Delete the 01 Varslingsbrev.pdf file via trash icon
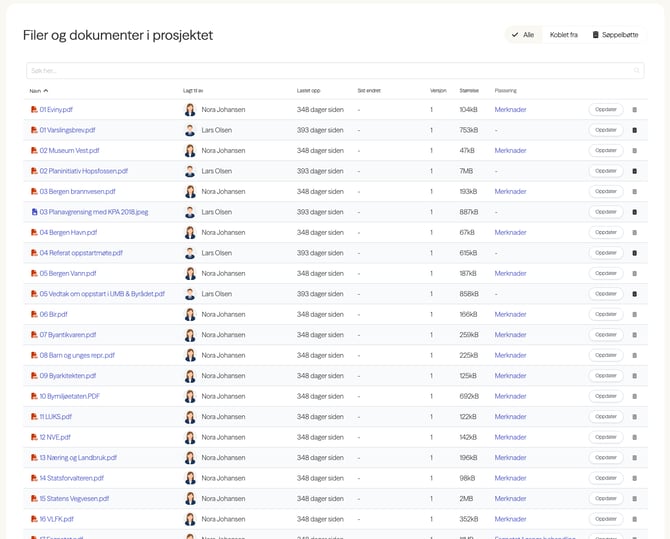 pyautogui.click(x=634, y=130)
